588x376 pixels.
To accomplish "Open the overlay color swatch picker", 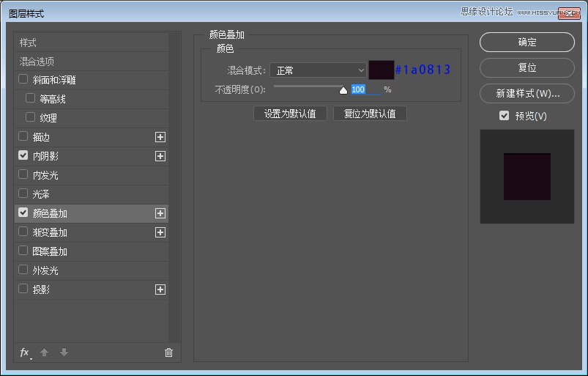I will click(x=381, y=70).
